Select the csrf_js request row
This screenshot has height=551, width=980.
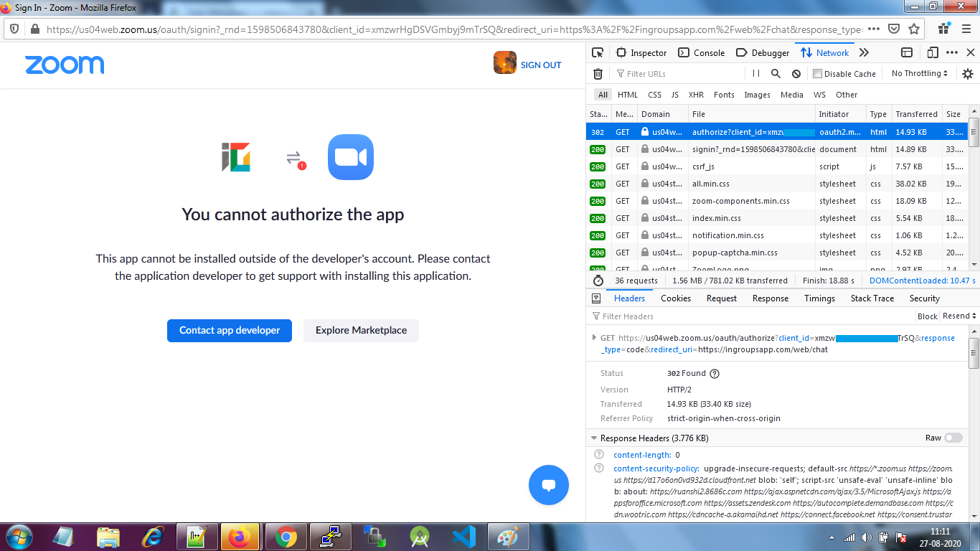click(x=777, y=166)
